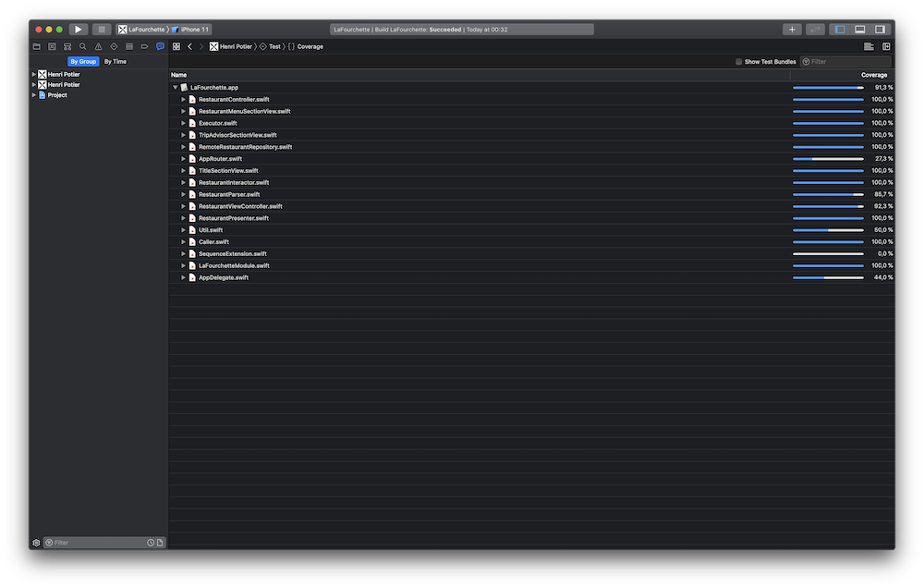
Task: Expand RestaurantParser.swift disclosure triangle
Action: [183, 194]
